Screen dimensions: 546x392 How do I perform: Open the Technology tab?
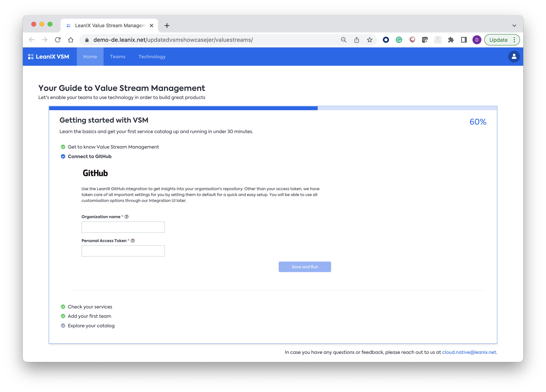point(152,57)
